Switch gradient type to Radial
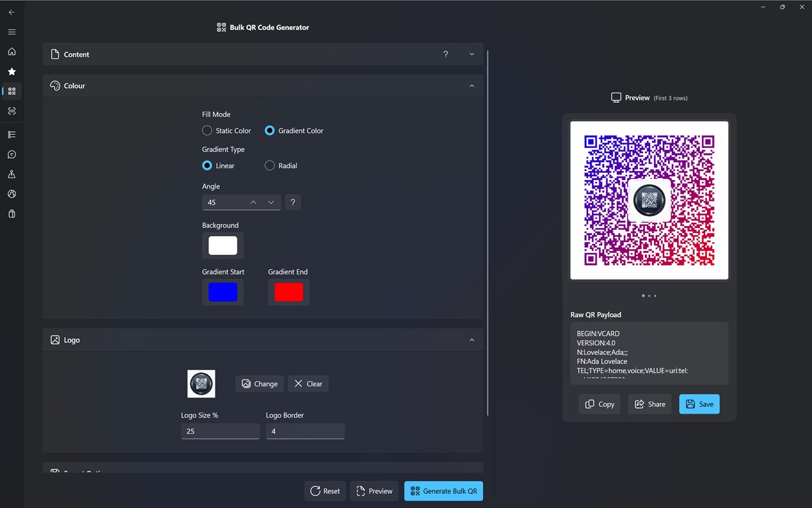Image resolution: width=812 pixels, height=508 pixels. 269,165
